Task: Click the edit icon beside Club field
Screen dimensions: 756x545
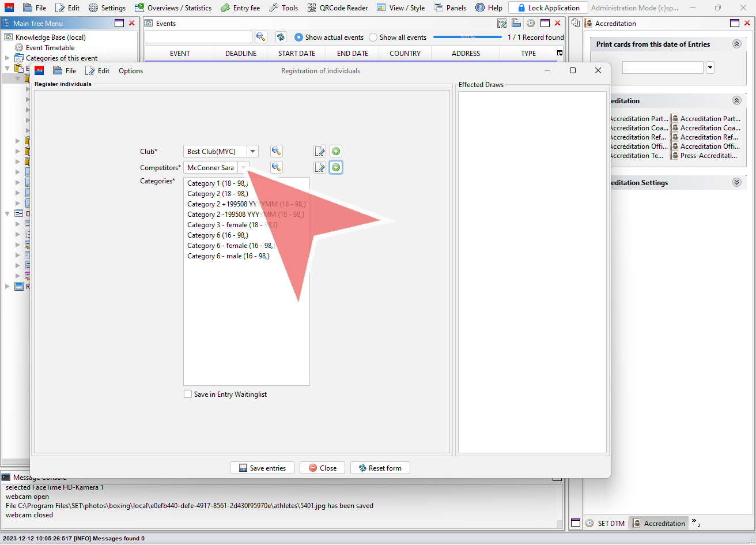Action: click(x=320, y=152)
